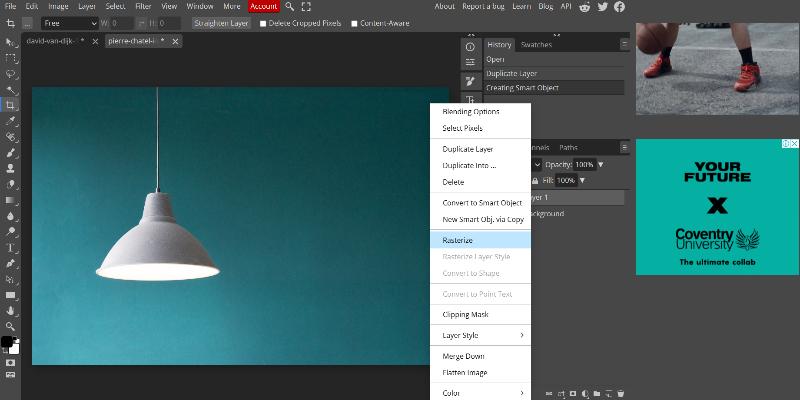This screenshot has height=400, width=800.
Task: Choose Blending Options from context menu
Action: tap(480, 112)
